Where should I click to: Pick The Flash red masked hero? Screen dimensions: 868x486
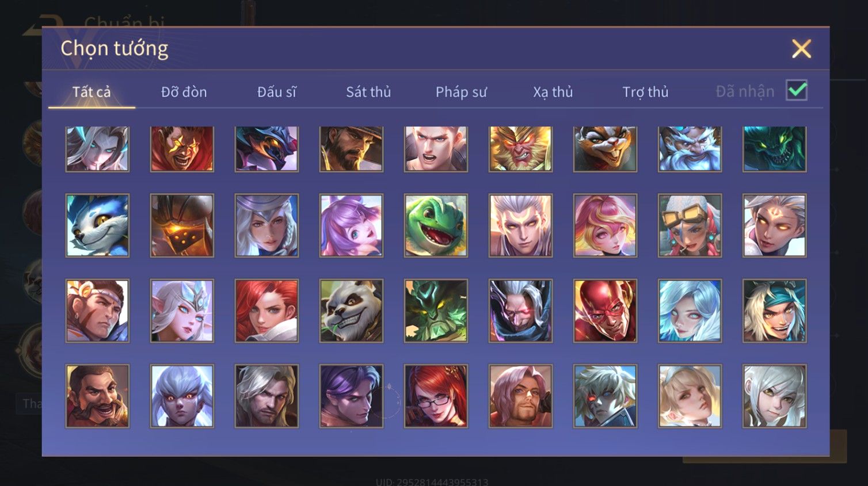coord(605,311)
